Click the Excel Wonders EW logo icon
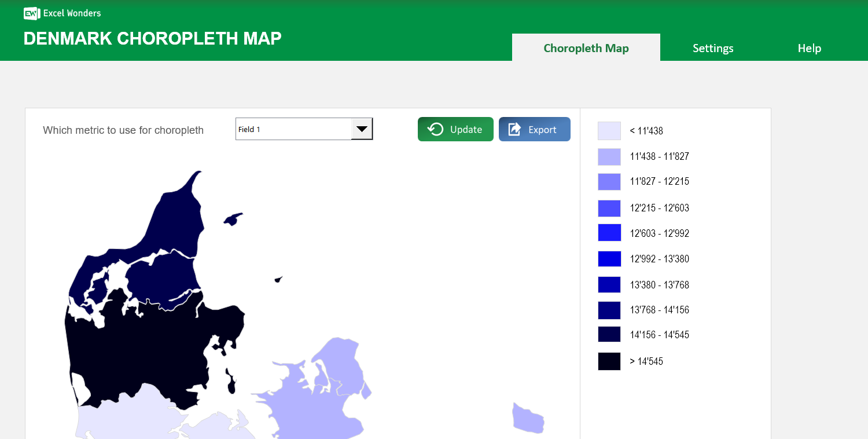Image resolution: width=868 pixels, height=439 pixels. click(31, 13)
